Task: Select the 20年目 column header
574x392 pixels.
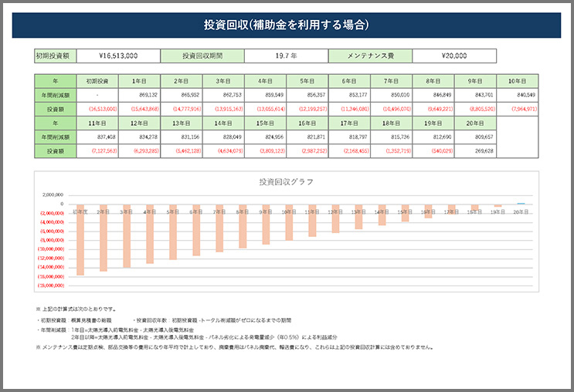Action: click(475, 123)
